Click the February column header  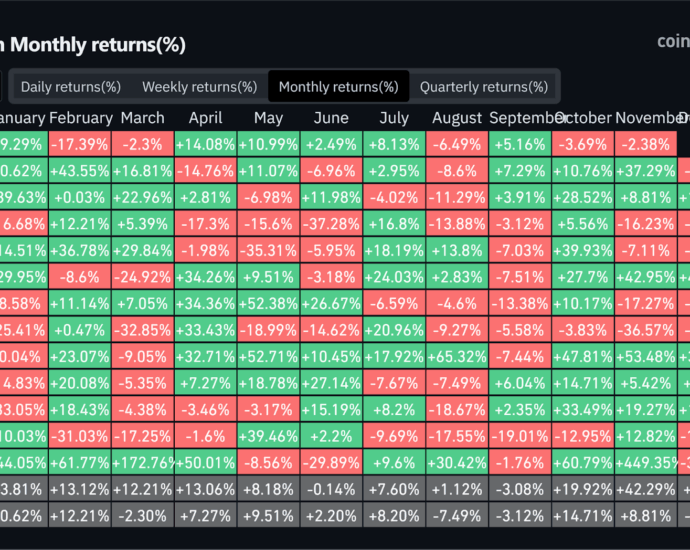tap(80, 118)
